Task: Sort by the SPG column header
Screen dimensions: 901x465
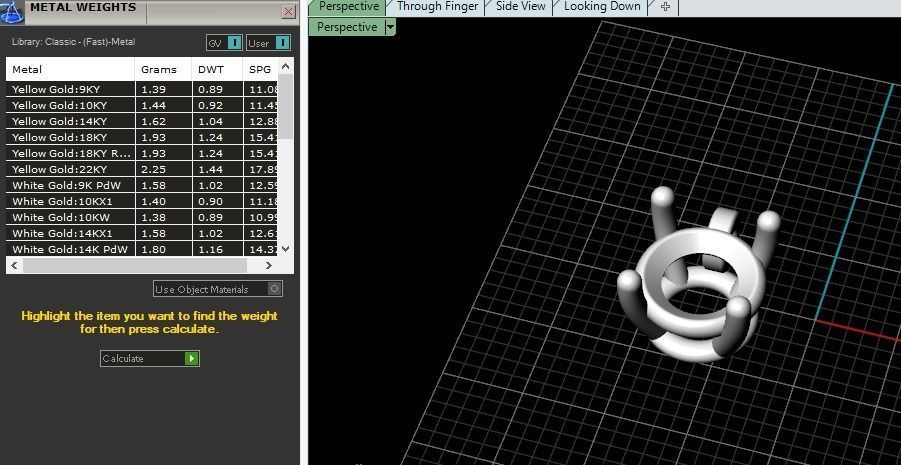Action: pos(260,70)
